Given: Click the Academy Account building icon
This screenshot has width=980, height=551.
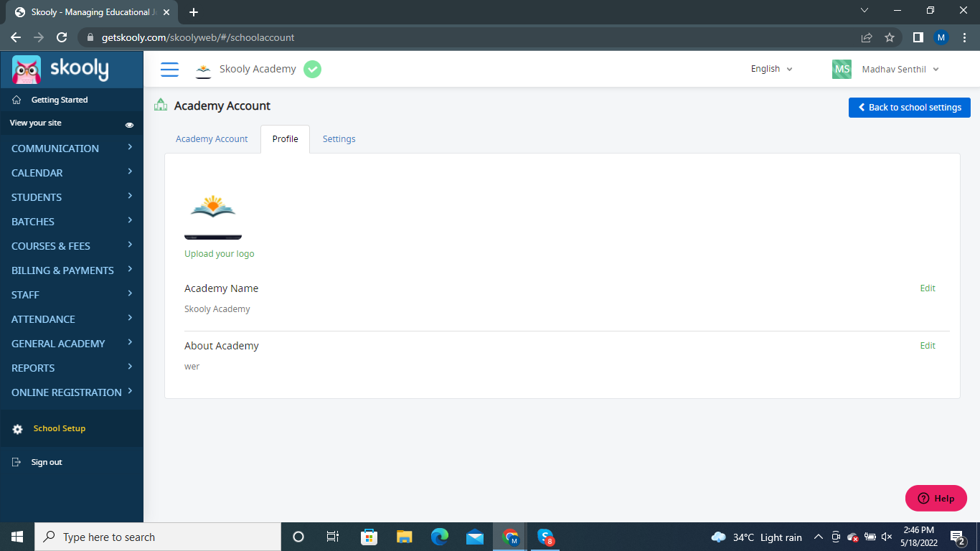Looking at the screenshot, I should pos(161,105).
